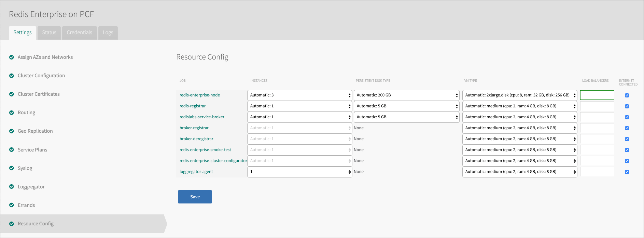Click the check icon beside Cluster Certificates

(x=12, y=94)
